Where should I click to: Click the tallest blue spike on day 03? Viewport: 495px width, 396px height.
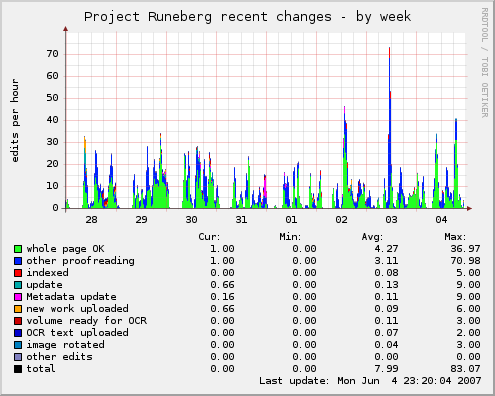pyautogui.click(x=389, y=128)
